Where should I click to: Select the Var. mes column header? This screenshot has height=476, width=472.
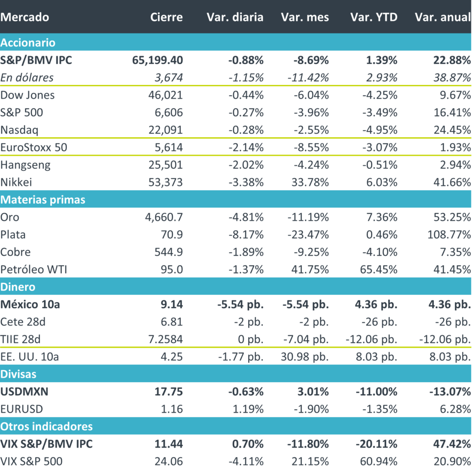pos(305,17)
